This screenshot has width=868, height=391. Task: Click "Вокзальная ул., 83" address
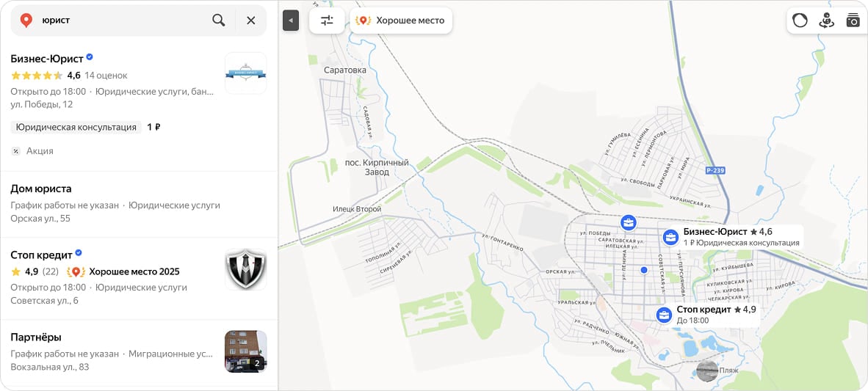point(50,367)
